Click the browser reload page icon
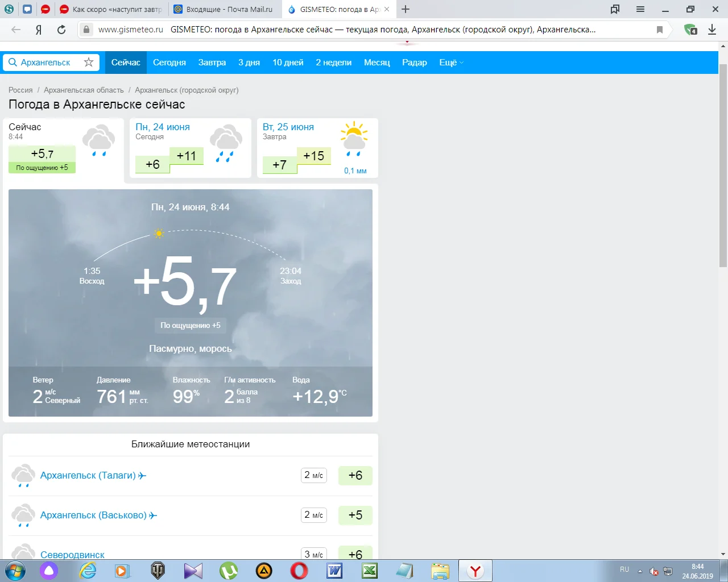728x582 pixels. click(61, 30)
